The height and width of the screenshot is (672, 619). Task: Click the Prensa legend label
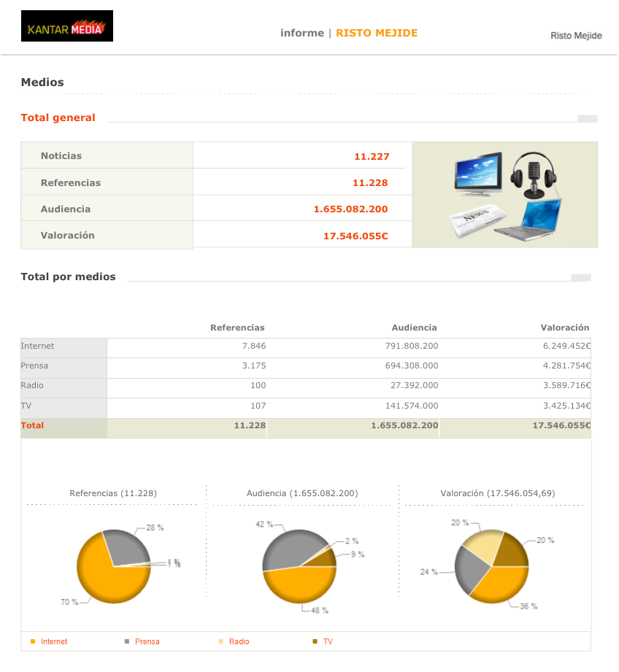tap(147, 641)
